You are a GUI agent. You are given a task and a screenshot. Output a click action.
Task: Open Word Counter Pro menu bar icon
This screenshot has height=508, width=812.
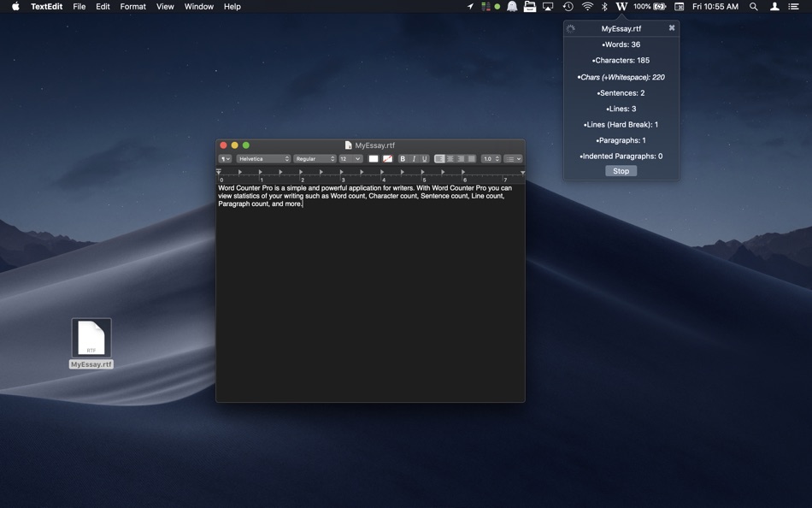point(621,6)
